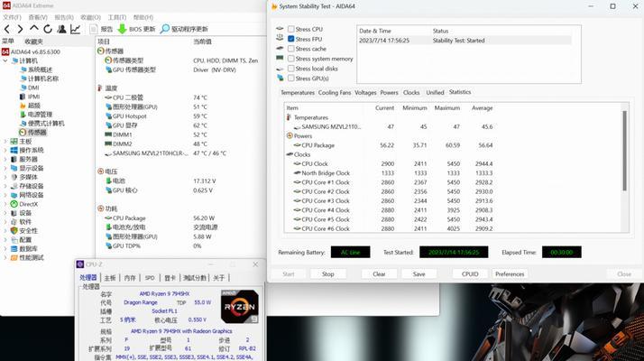
Task: Switch to the Voltages tab
Action: (365, 93)
